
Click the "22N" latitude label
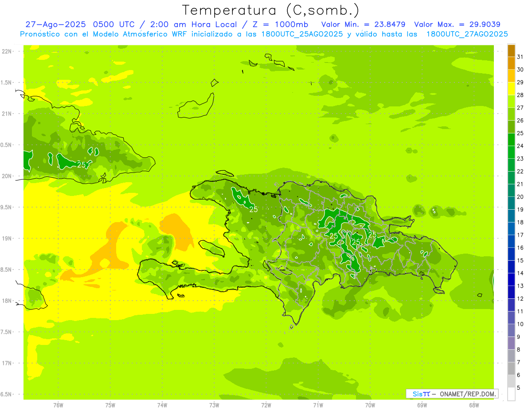pos(7,51)
